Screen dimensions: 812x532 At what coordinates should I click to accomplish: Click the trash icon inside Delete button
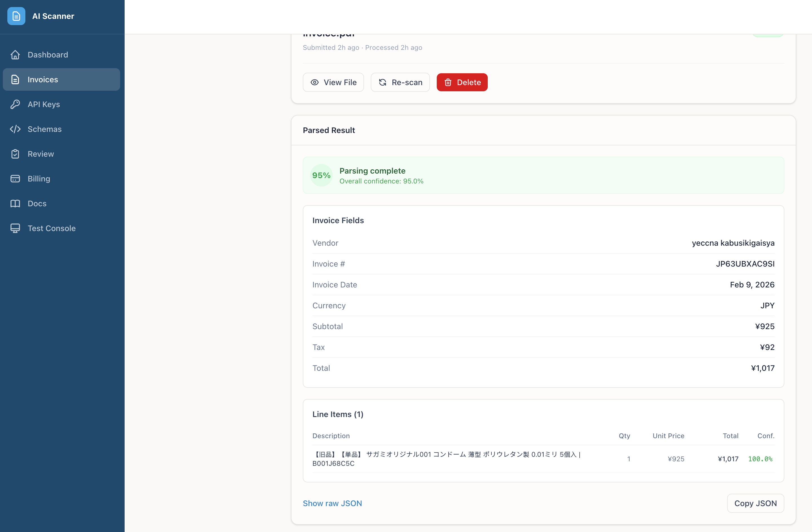[x=448, y=82]
